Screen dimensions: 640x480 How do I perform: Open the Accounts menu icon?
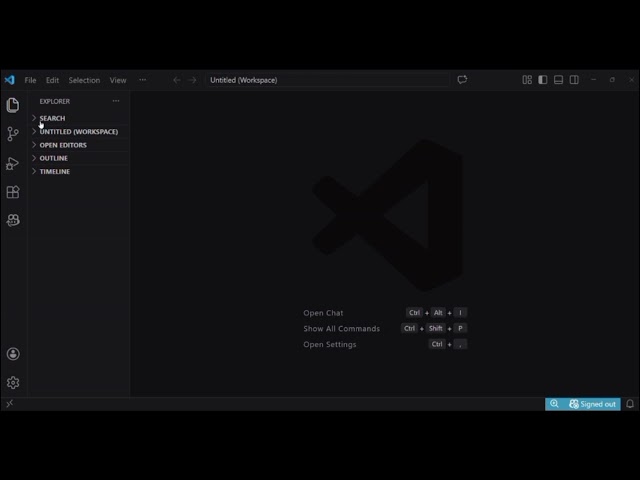[x=13, y=354]
